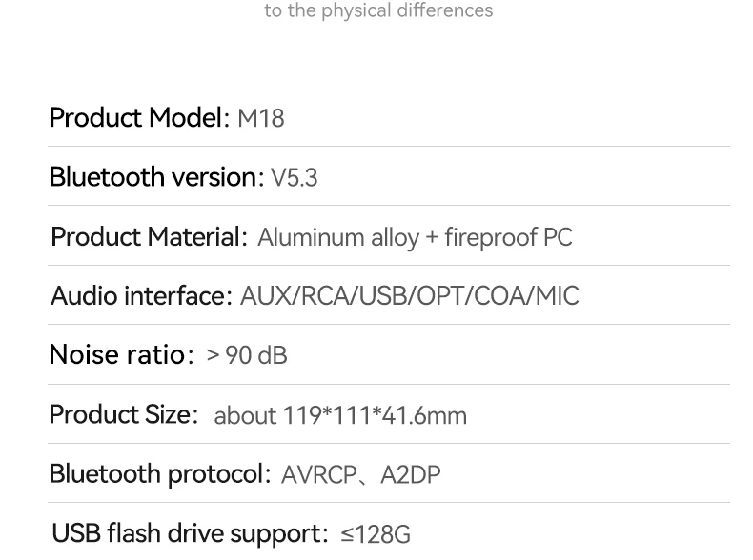Click the "fireproof PC" text

(x=509, y=237)
